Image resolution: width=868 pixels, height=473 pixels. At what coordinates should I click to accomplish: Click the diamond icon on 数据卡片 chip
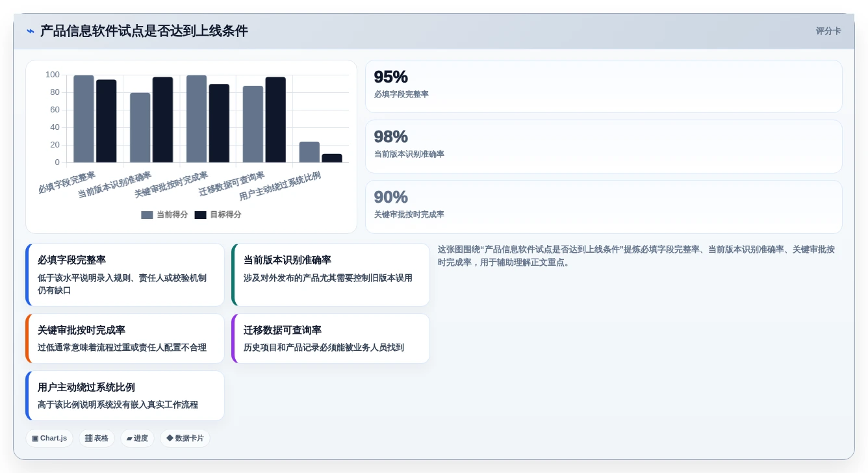(x=170, y=439)
